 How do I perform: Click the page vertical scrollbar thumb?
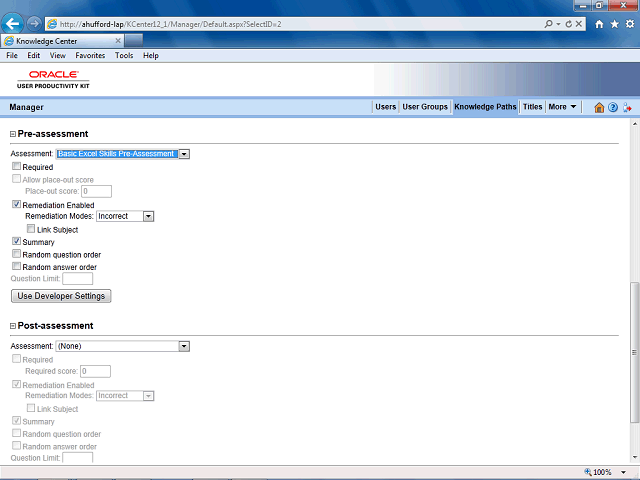click(x=634, y=353)
